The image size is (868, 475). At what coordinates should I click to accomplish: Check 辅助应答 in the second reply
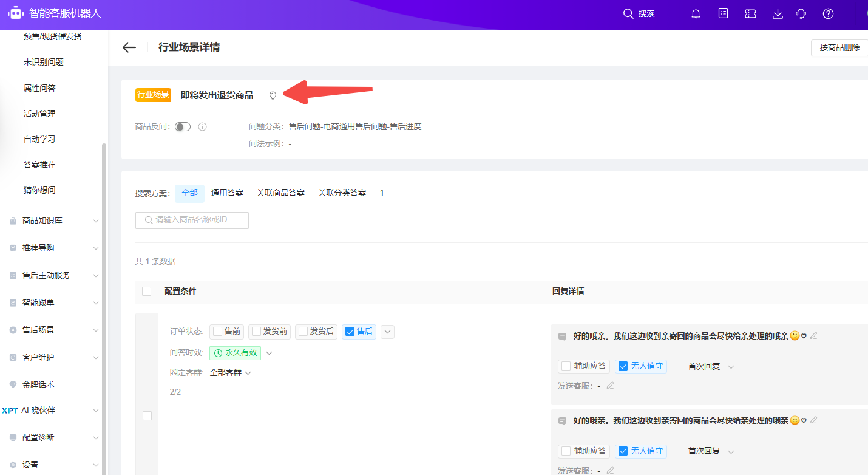(x=566, y=451)
